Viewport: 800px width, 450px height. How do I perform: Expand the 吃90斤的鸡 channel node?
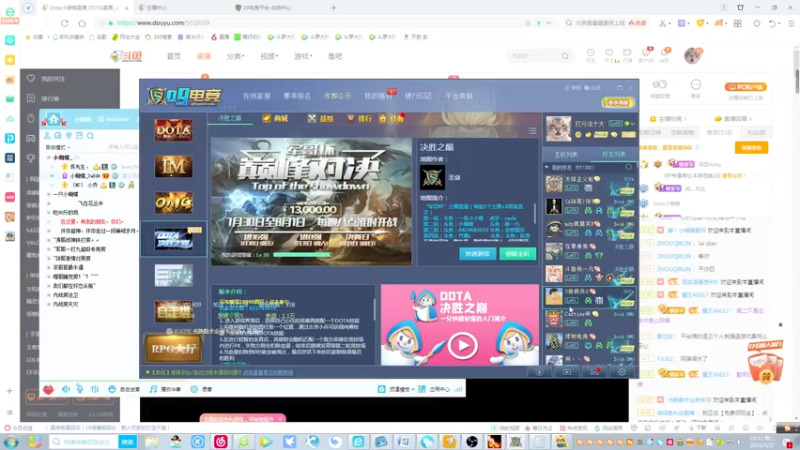coord(49,212)
